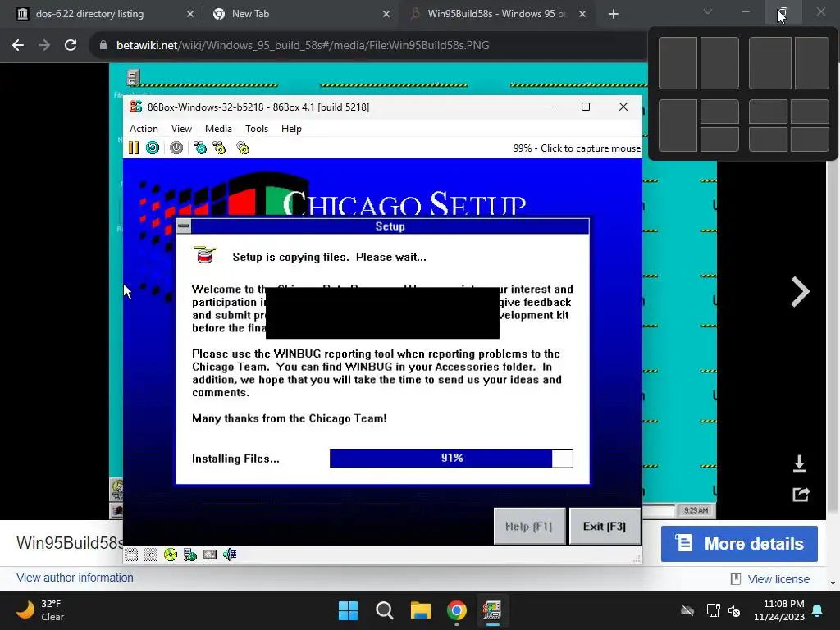Click the sound speaker status icon
840x630 pixels.
[230, 555]
